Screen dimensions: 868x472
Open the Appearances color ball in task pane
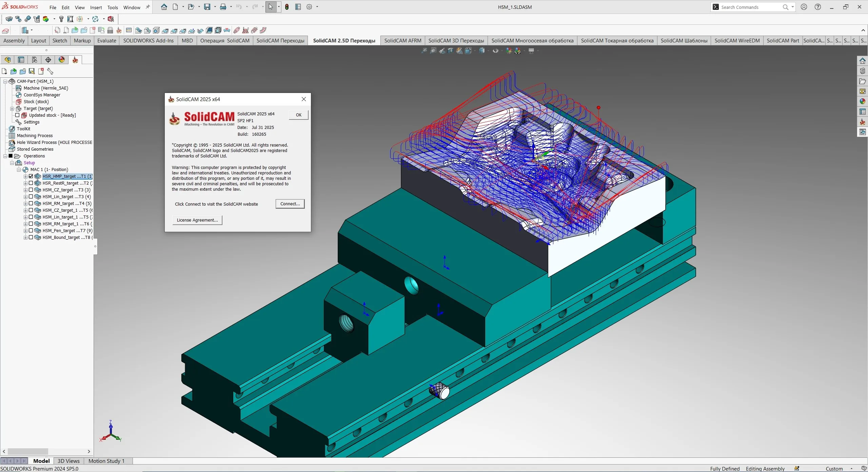(x=863, y=101)
